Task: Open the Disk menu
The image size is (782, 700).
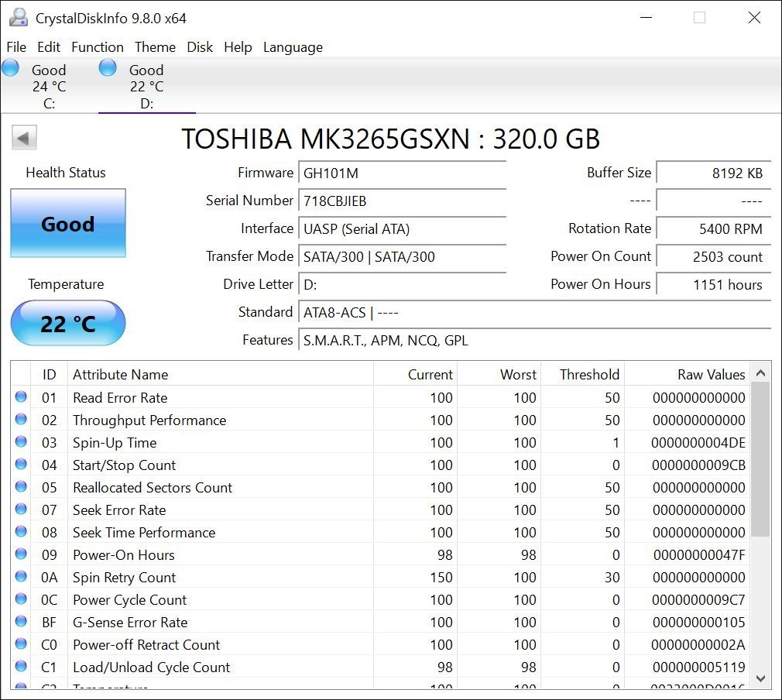Action: point(200,47)
